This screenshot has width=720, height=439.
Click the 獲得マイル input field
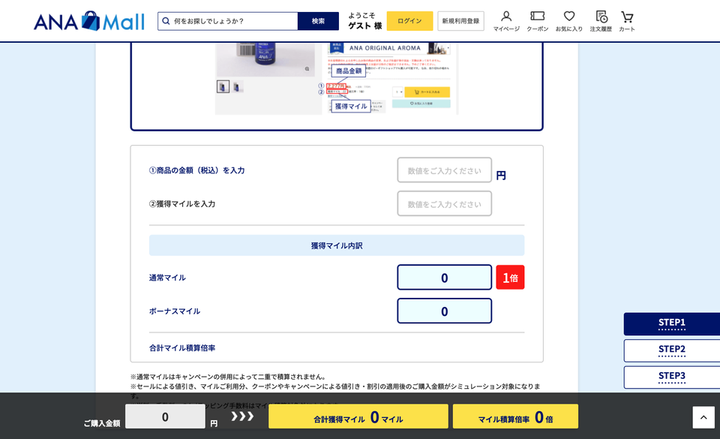point(444,203)
